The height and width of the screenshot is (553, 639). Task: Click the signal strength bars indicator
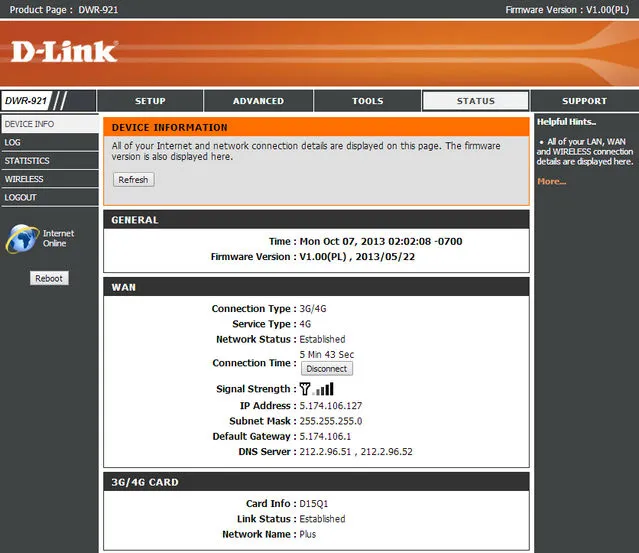pyautogui.click(x=325, y=389)
